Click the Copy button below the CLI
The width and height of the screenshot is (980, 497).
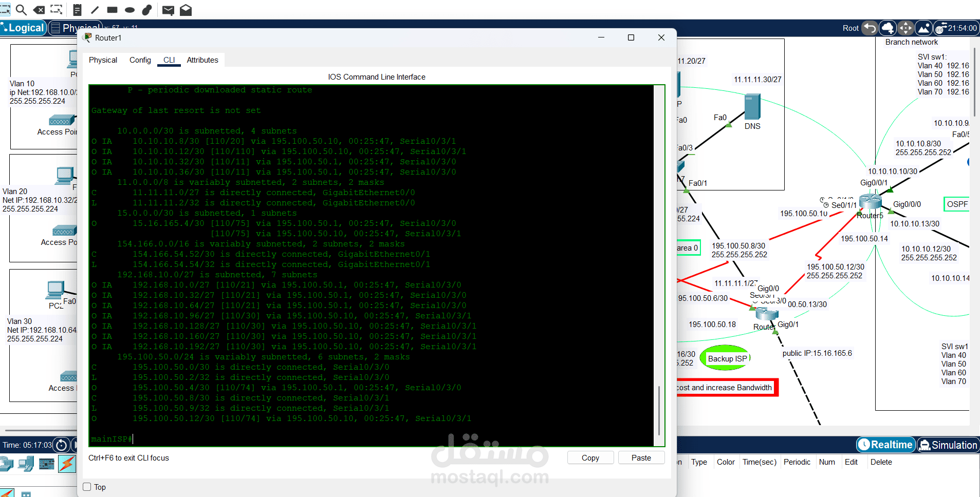coord(590,457)
